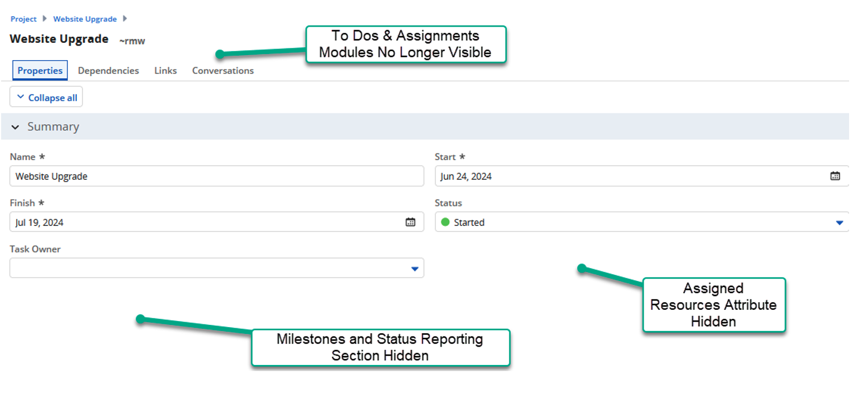
Task: Open the Website Upgrade breadcrumb link
Action: coord(85,19)
